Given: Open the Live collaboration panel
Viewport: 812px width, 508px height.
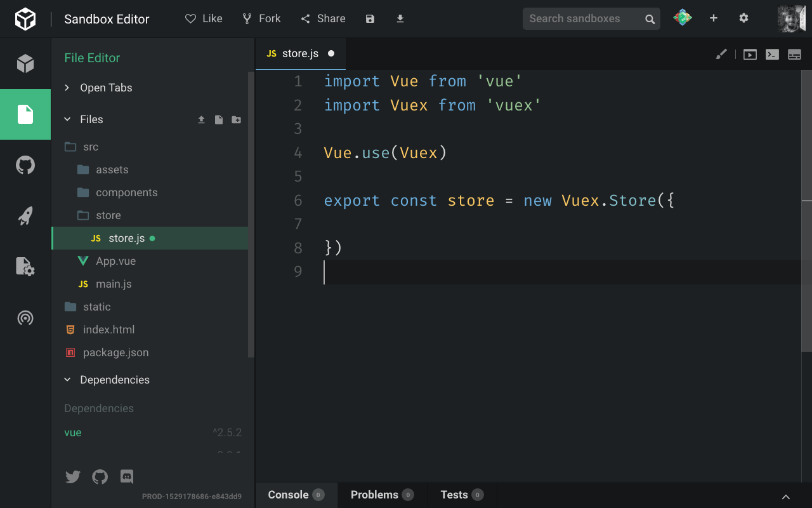Looking at the screenshot, I should tap(25, 317).
